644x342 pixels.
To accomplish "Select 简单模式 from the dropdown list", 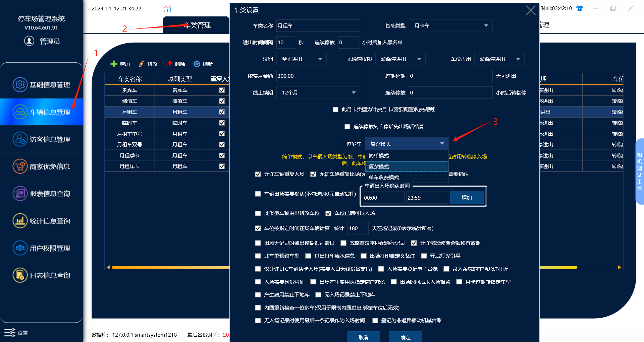I will pos(407,156).
